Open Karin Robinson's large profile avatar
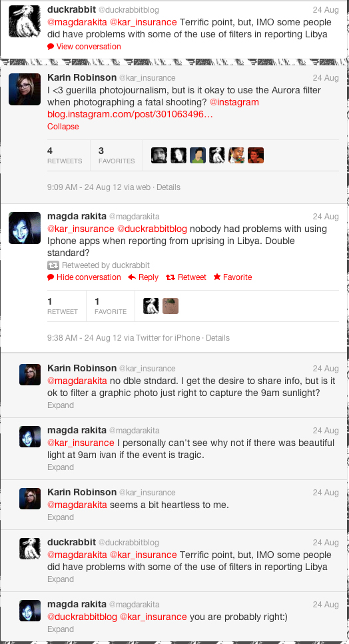Viewport: 349px width, 644px height. 25,89
